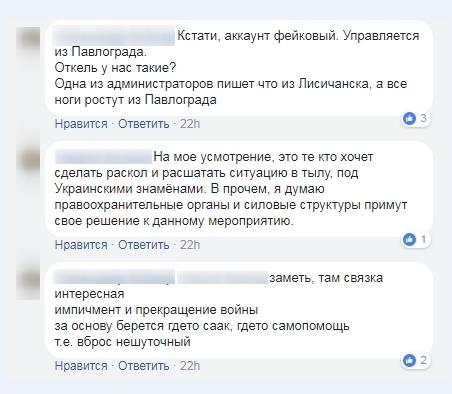Open first blurred name in third comment

(114, 277)
